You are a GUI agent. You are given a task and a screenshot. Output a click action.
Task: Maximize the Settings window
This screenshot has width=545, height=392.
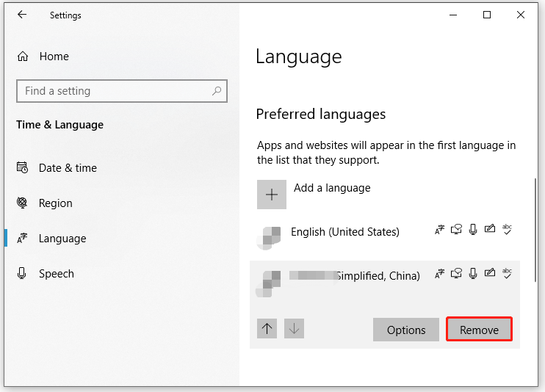coord(487,15)
